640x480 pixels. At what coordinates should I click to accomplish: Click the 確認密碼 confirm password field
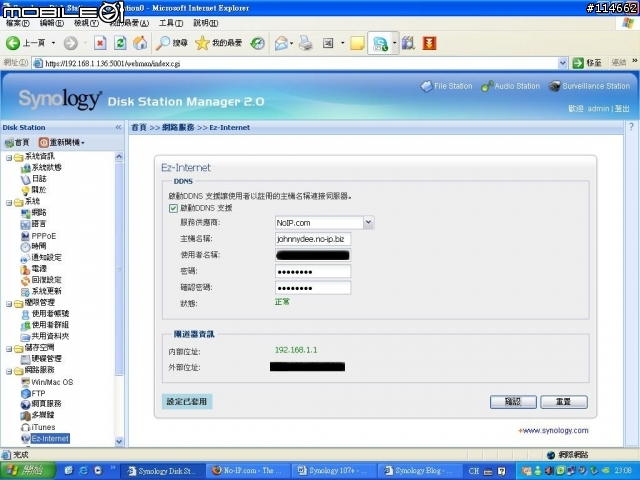pos(313,288)
